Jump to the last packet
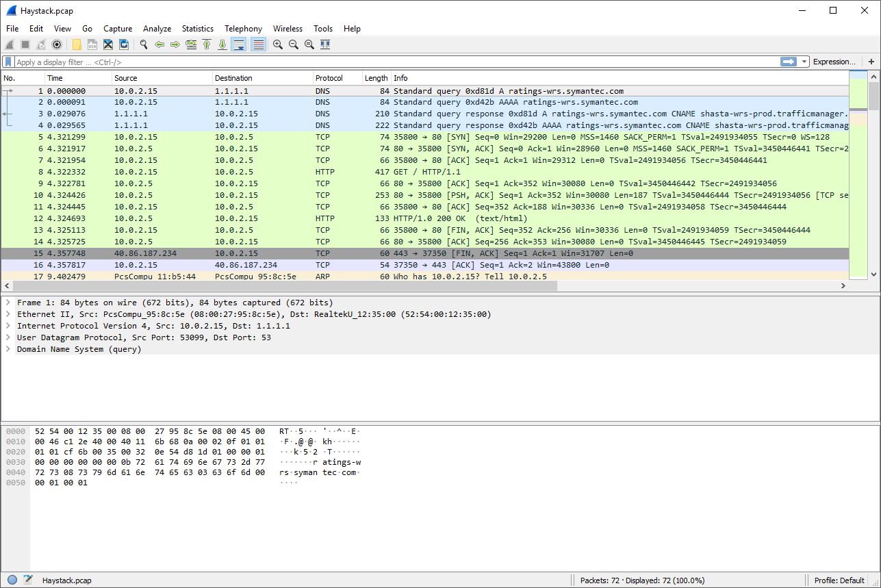The height and width of the screenshot is (588, 881). tap(222, 44)
